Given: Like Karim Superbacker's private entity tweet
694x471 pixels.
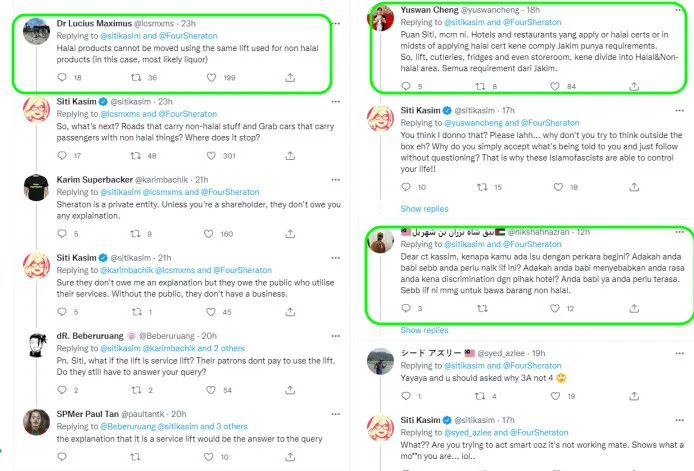Looking at the screenshot, I should [216, 234].
